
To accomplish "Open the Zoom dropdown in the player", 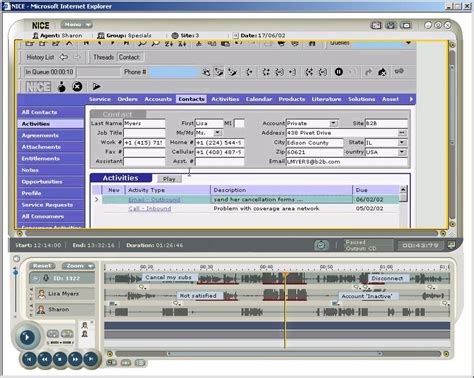I will pos(78,266).
